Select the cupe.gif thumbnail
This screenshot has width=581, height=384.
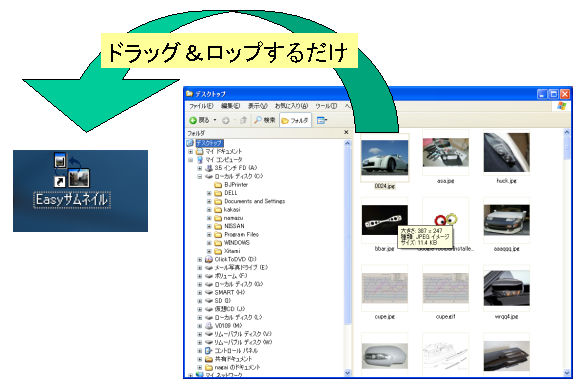445,288
